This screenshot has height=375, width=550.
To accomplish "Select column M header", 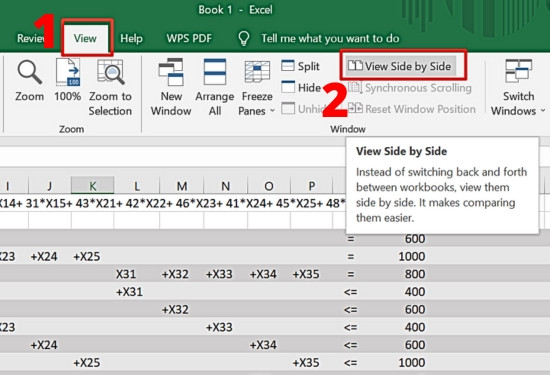I will [x=181, y=185].
